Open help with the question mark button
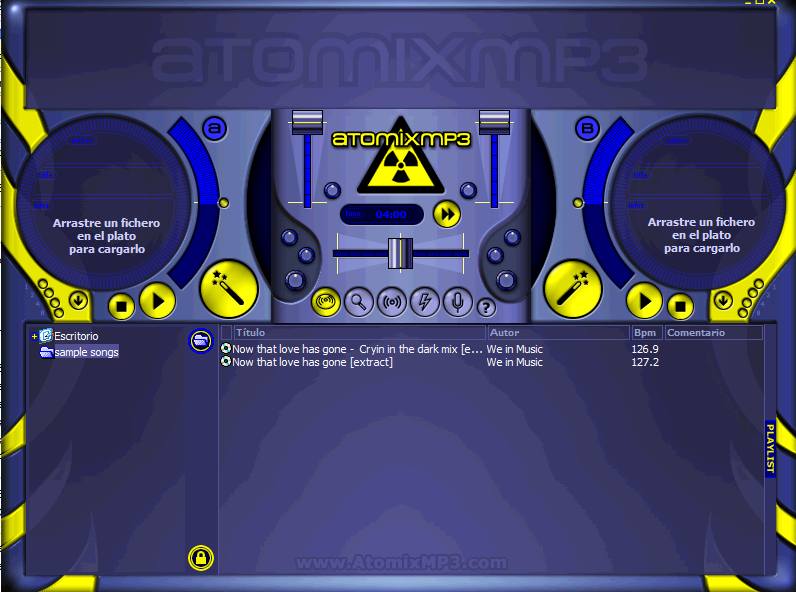Image resolution: width=796 pixels, height=592 pixels. (486, 307)
